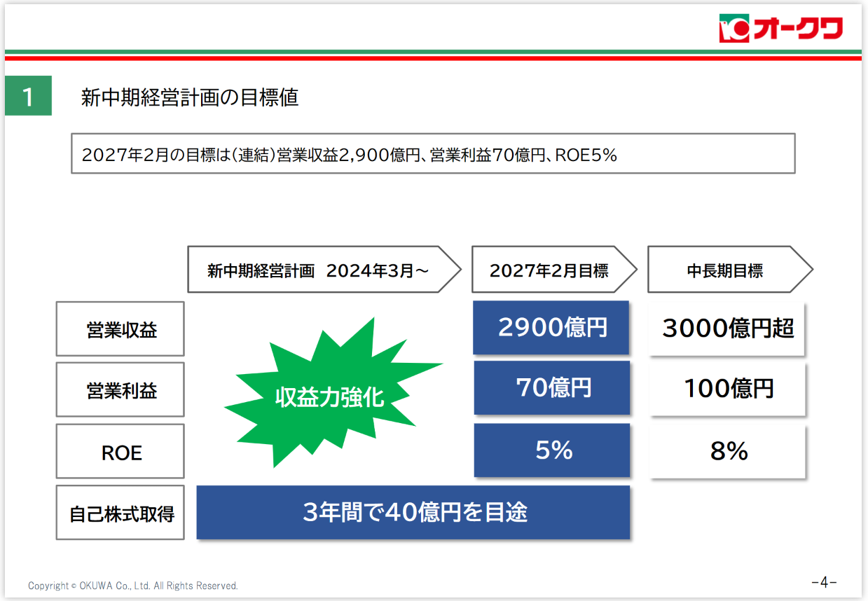
Task: Click the 8% long-term ROE box
Action: (728, 452)
